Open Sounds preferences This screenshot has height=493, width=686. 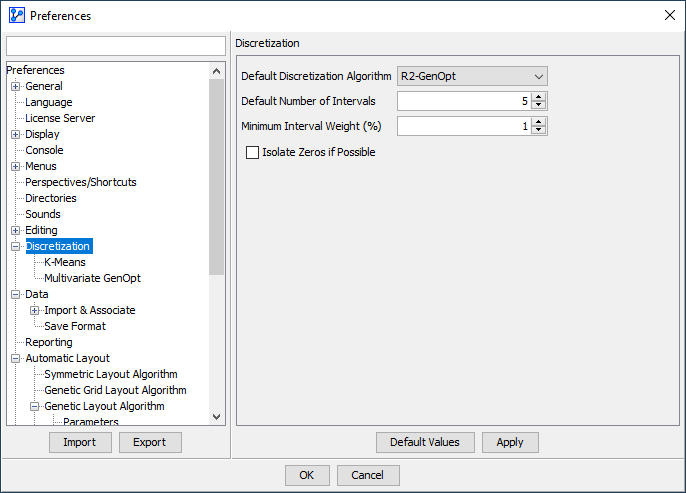[43, 214]
